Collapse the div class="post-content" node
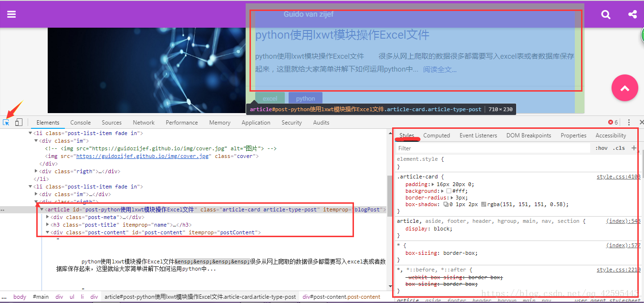Viewport: 644px width, 303px height. pyautogui.click(x=47, y=232)
